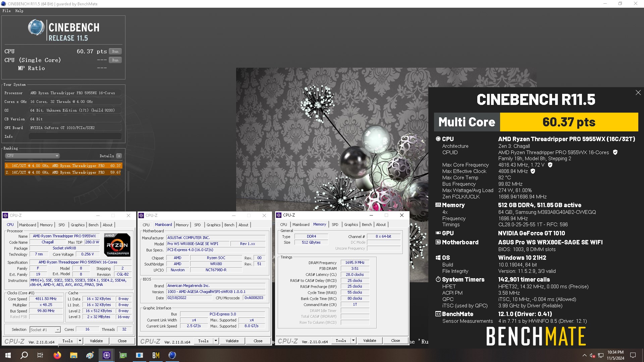Open Socket #1 selection dropdown
This screenshot has width=644, height=362.
click(x=45, y=330)
